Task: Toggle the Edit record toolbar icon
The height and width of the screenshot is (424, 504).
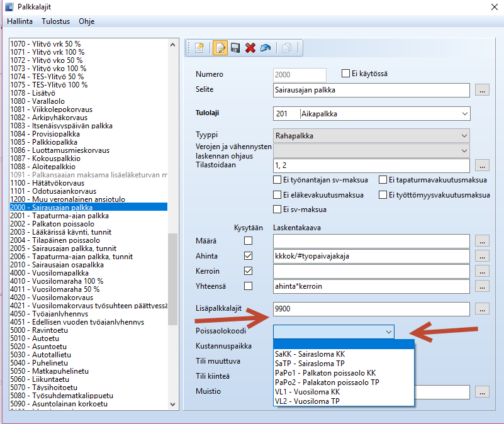Action: point(220,48)
